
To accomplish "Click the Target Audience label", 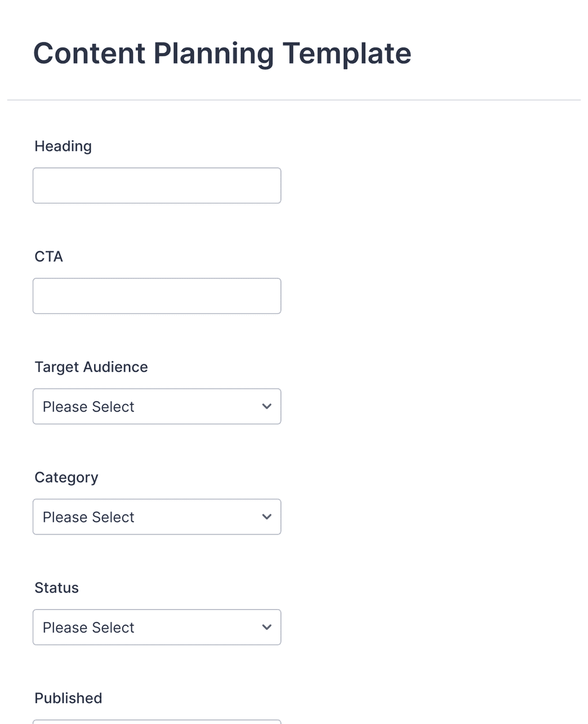I will click(91, 367).
